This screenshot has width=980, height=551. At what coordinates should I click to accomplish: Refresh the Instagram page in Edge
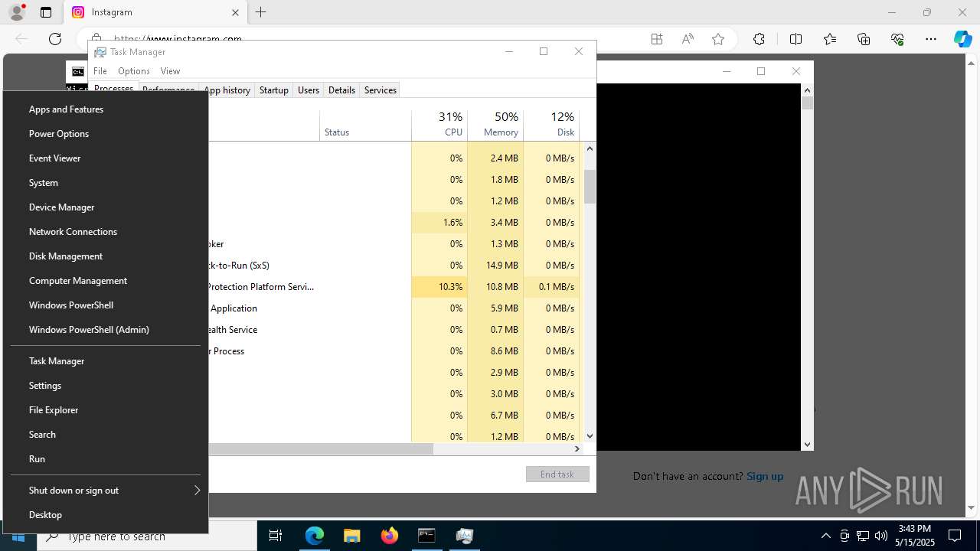[x=55, y=39]
